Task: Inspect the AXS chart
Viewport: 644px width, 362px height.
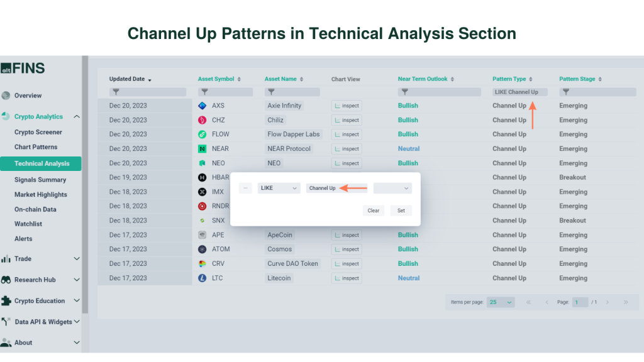Action: pyautogui.click(x=347, y=106)
